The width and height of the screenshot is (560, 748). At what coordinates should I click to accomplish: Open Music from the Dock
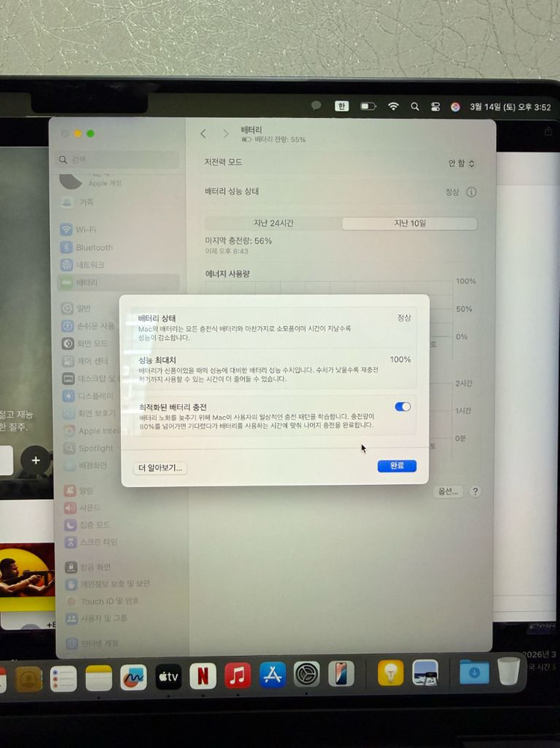pyautogui.click(x=238, y=676)
